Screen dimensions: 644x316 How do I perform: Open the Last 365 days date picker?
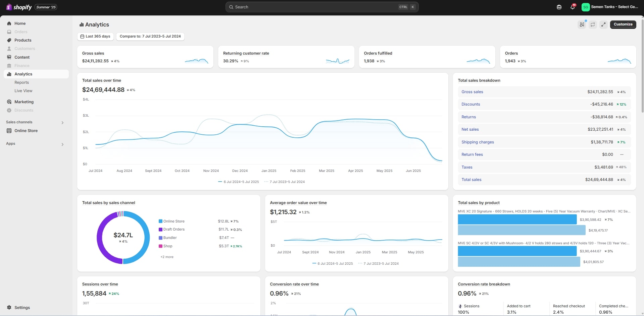[x=95, y=37]
